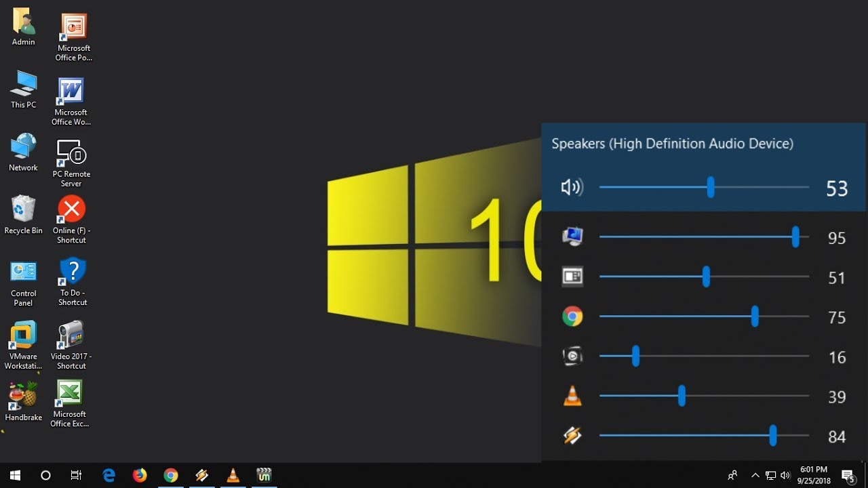Click the master volume value "53"
Image resolution: width=868 pixels, height=488 pixels.
[x=837, y=188]
